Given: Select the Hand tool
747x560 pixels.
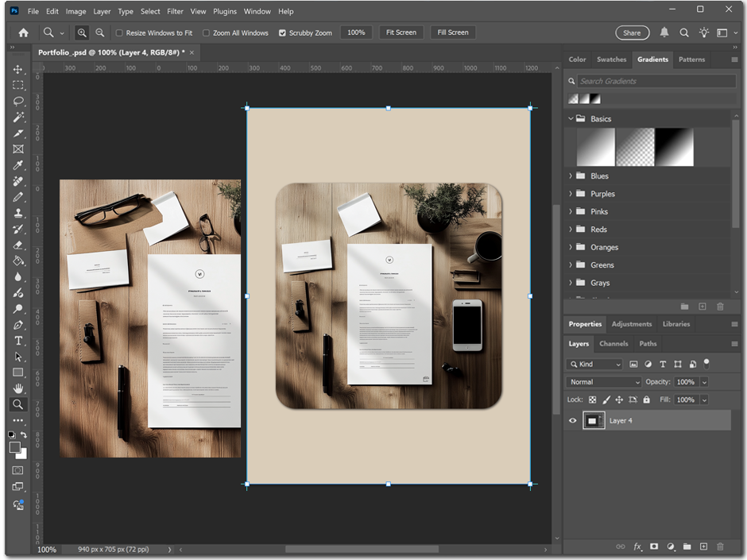Looking at the screenshot, I should pos(17,388).
